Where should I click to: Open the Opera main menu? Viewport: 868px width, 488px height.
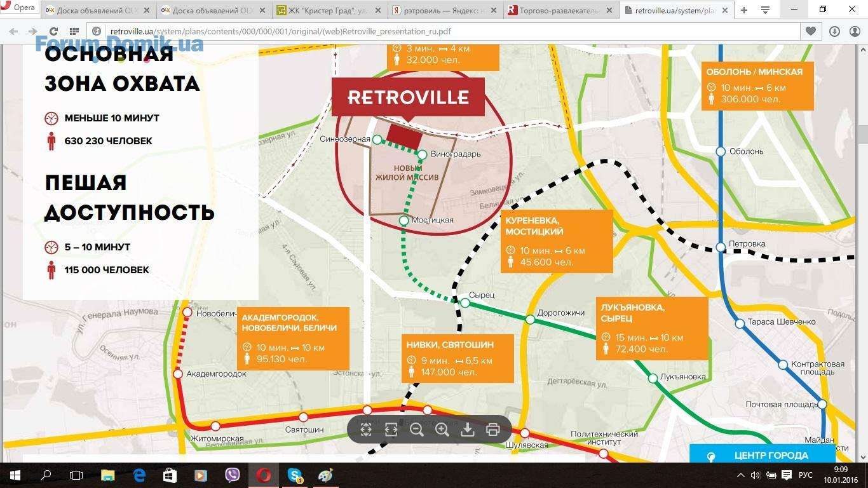19,8
